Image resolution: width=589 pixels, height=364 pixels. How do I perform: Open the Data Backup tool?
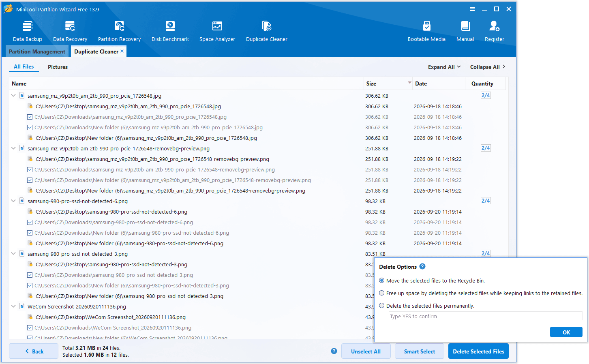[x=27, y=31]
